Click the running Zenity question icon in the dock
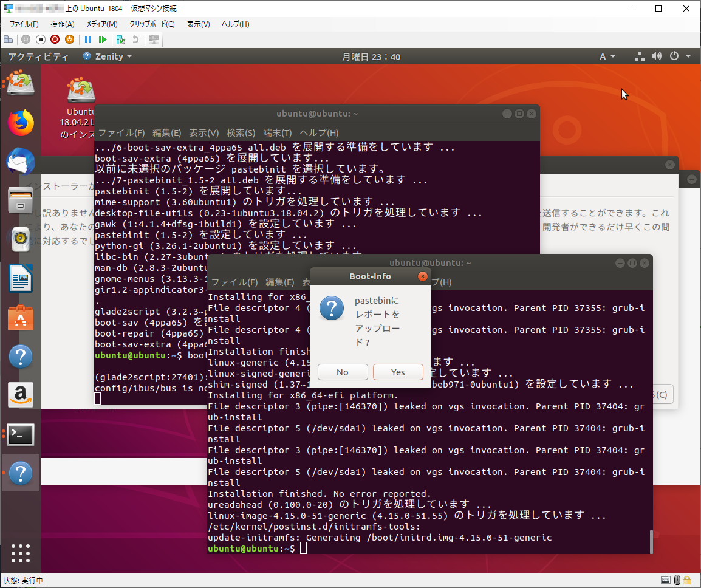Image resolution: width=701 pixels, height=588 pixels. pyautogui.click(x=21, y=473)
